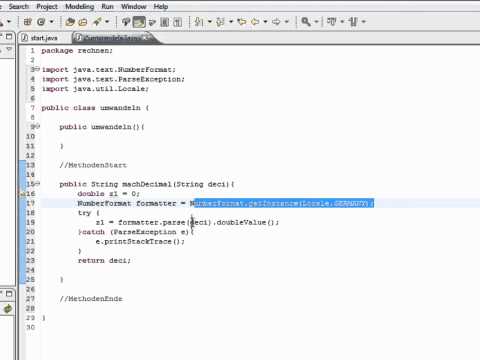Collapse the import block at line 3
The image size is (480, 360).
[x=38, y=69]
